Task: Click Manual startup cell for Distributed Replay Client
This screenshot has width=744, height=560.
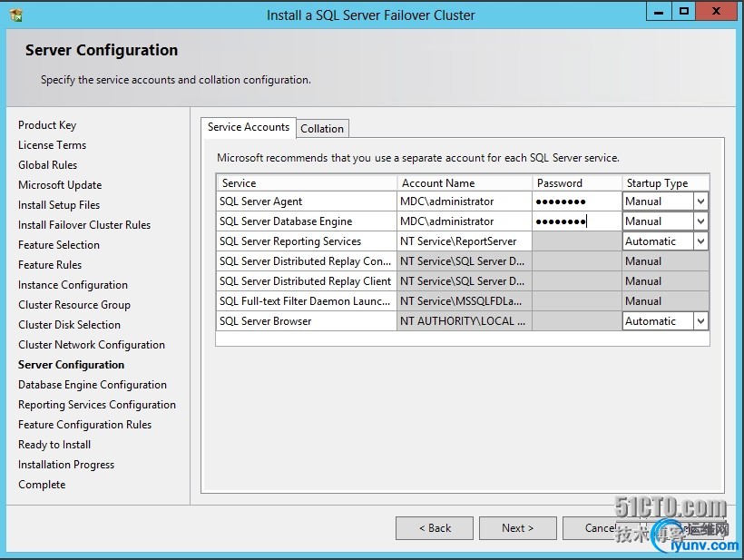Action: pos(666,281)
